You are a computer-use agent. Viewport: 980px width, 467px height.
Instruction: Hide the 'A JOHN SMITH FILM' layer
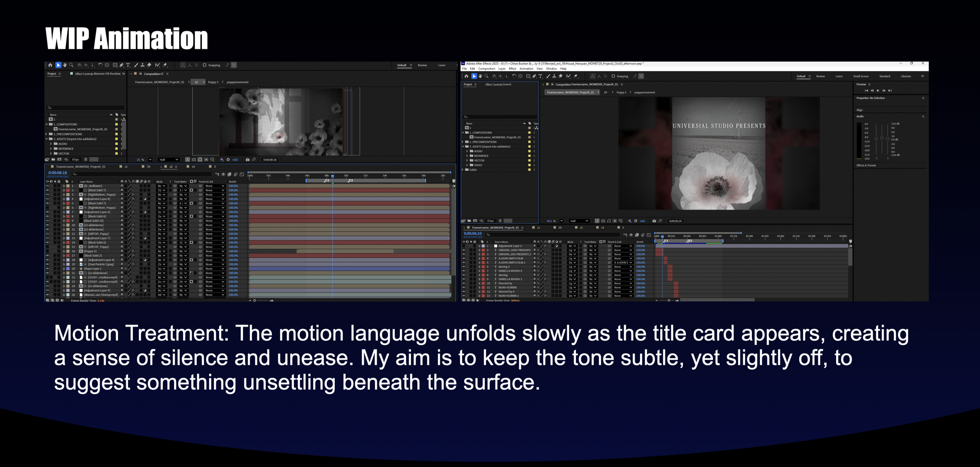463,259
